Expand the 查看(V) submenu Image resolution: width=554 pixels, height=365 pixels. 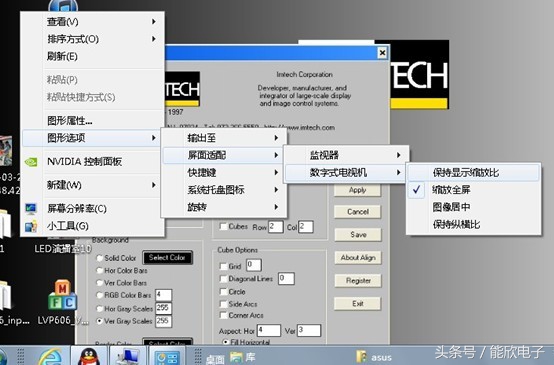[93, 22]
